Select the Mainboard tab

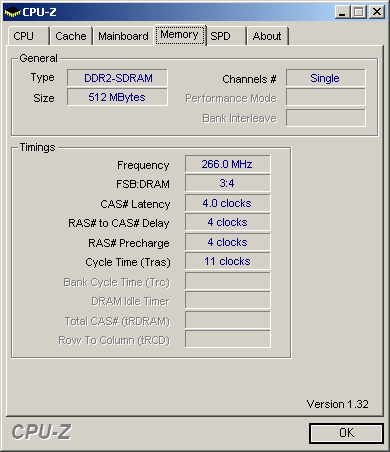(123, 36)
